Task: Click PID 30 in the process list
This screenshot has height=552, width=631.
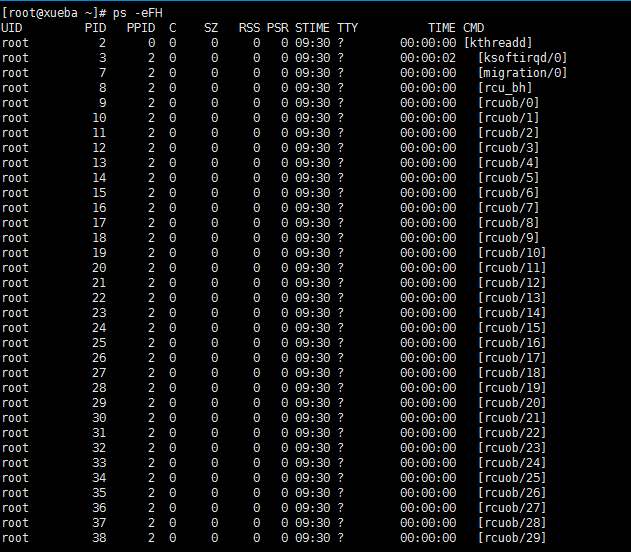Action: click(x=99, y=418)
